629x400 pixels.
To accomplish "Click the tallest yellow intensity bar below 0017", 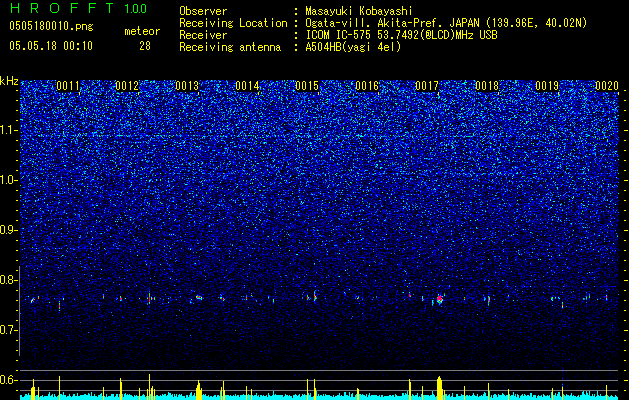I will click(x=439, y=388).
